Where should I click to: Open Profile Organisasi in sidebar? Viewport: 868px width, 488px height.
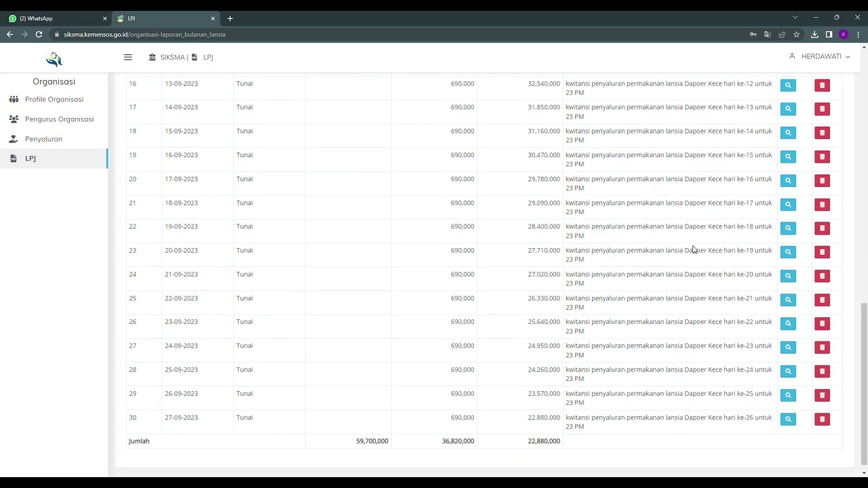point(54,99)
